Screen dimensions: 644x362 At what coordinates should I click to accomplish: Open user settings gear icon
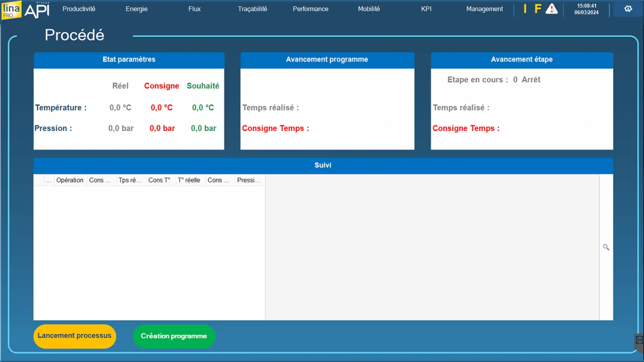[x=628, y=9]
